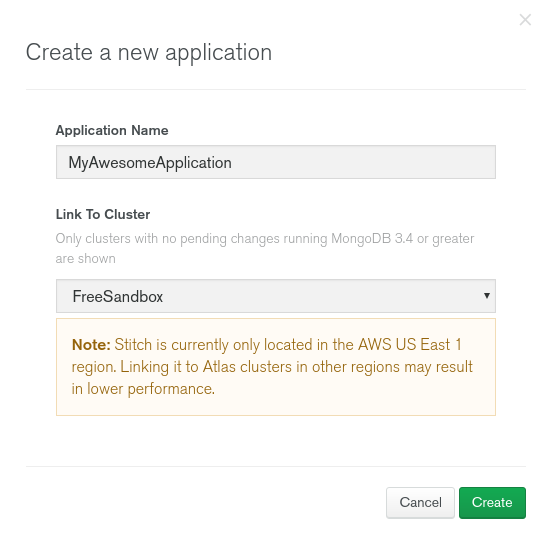Click the 'Link To Cluster' label

[103, 214]
